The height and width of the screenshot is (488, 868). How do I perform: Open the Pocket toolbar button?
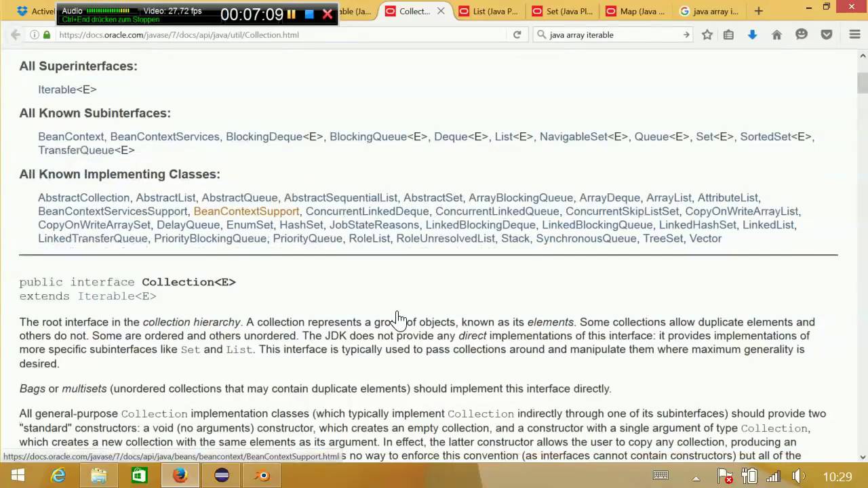pyautogui.click(x=827, y=35)
